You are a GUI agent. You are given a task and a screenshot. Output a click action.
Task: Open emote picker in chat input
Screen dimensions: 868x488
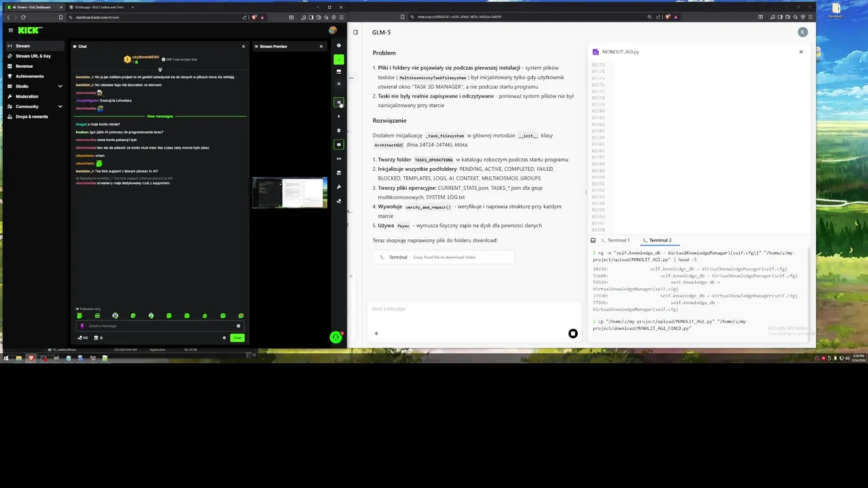(238, 326)
